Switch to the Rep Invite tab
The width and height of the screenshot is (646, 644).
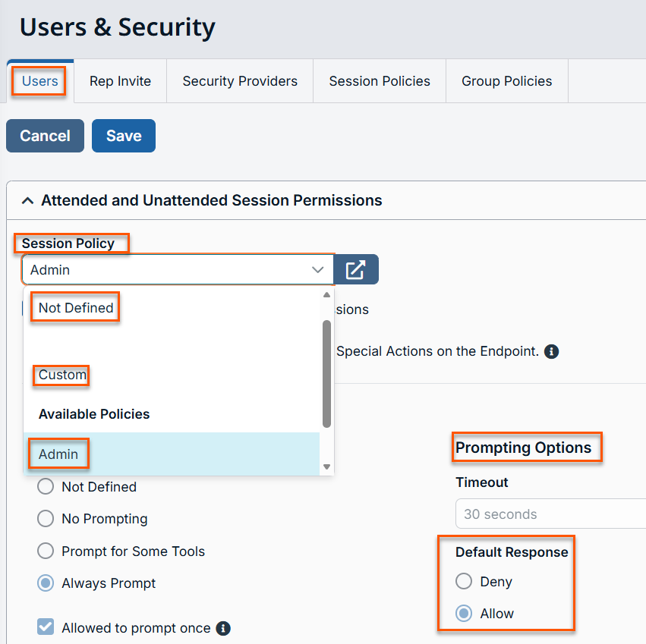pyautogui.click(x=120, y=81)
